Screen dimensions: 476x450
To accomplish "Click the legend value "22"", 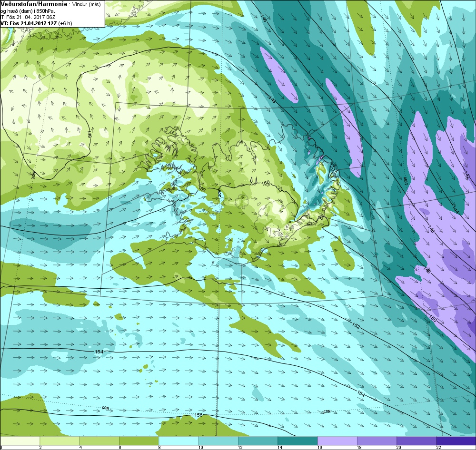I will 439,447.
